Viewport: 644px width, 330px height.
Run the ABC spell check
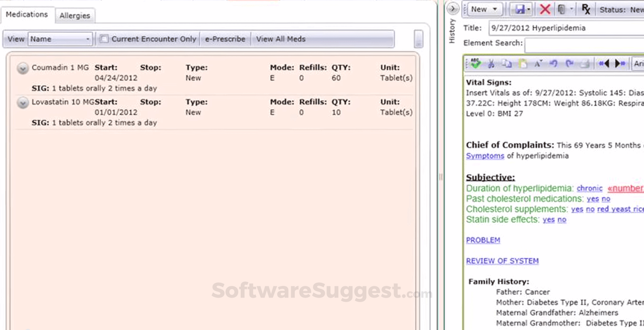[475, 63]
